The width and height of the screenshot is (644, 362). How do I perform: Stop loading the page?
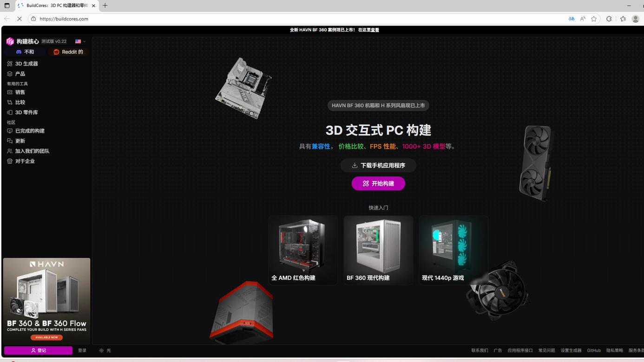click(20, 19)
